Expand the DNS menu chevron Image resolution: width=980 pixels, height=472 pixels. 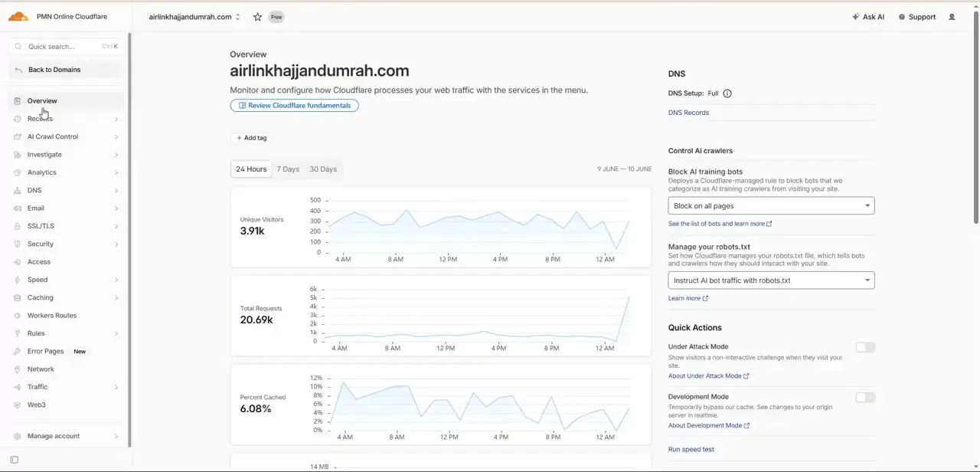pos(116,191)
